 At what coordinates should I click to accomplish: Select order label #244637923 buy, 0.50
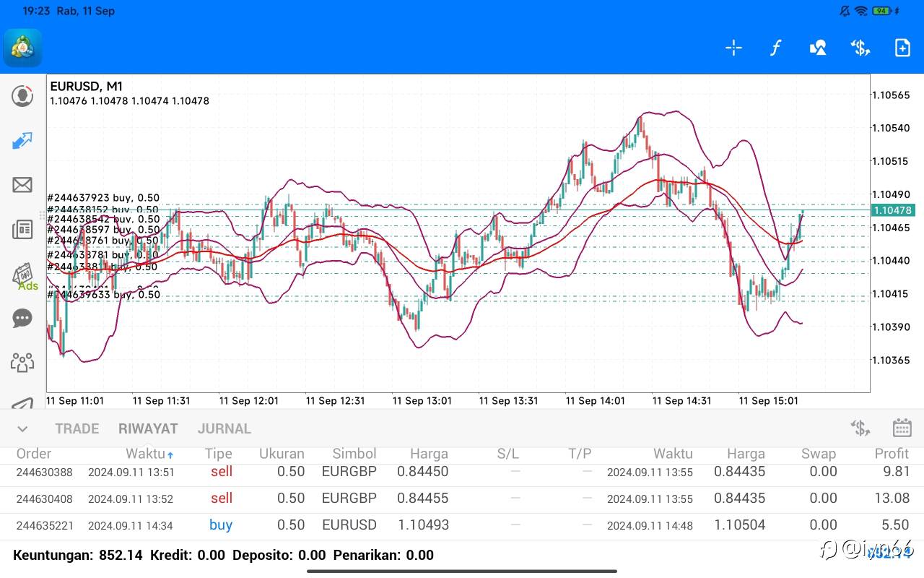point(103,198)
